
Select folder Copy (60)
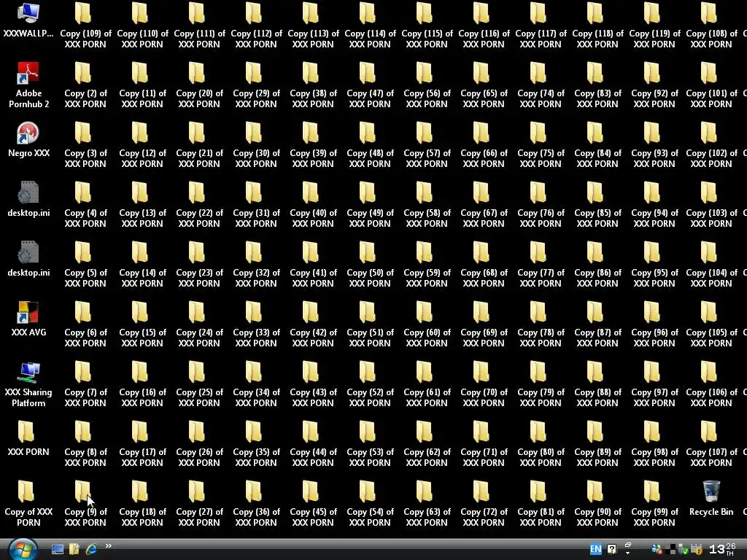tap(427, 324)
